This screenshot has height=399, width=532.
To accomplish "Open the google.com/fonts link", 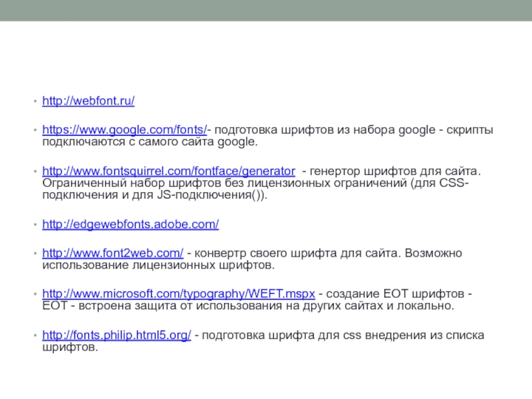I will [x=124, y=130].
